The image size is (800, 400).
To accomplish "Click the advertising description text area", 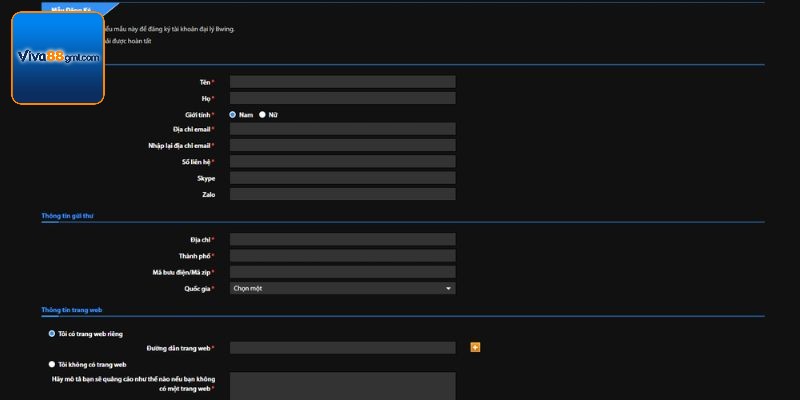I will [342, 386].
